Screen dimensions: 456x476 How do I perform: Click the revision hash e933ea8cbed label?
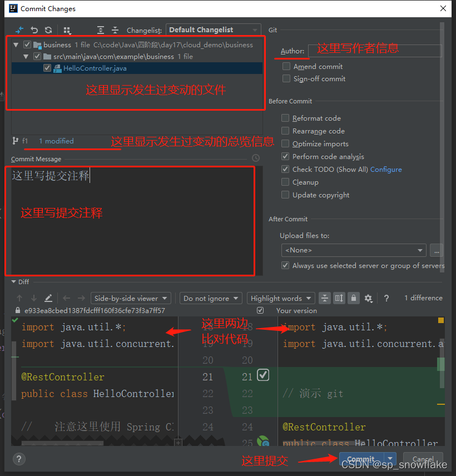(95, 310)
